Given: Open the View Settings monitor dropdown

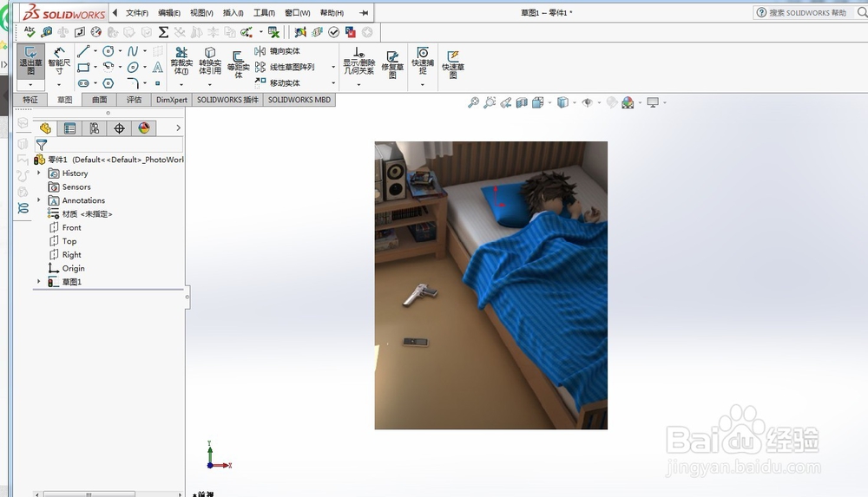Looking at the screenshot, I should (665, 102).
